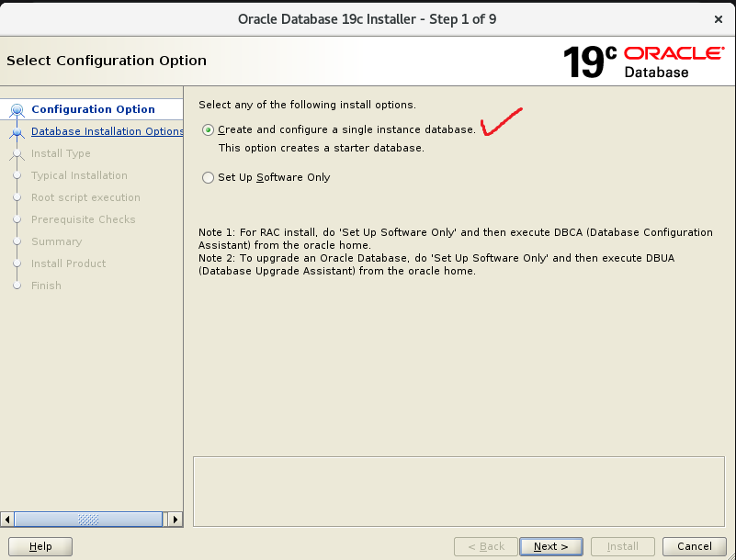Open Help button
This screenshot has height=560, width=736.
tap(40, 546)
